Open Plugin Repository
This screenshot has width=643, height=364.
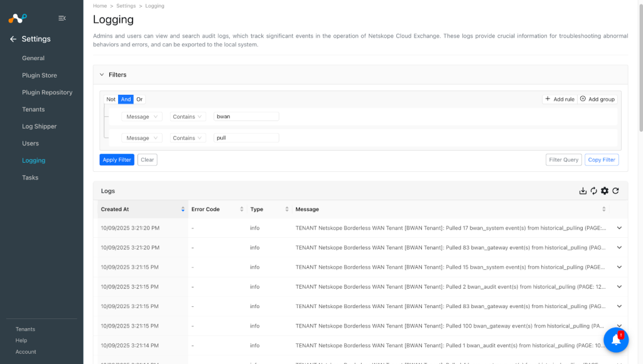[x=47, y=92]
